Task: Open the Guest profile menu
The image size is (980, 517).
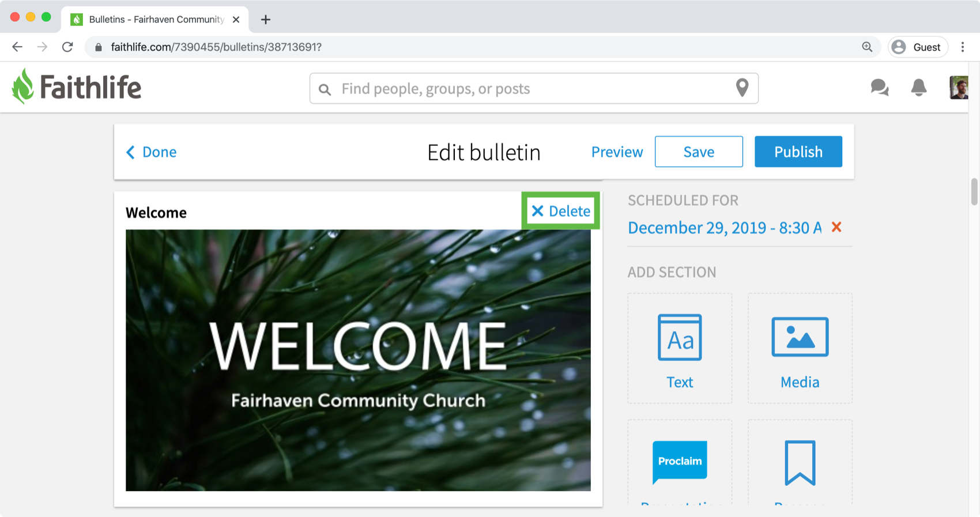Action: 918,47
